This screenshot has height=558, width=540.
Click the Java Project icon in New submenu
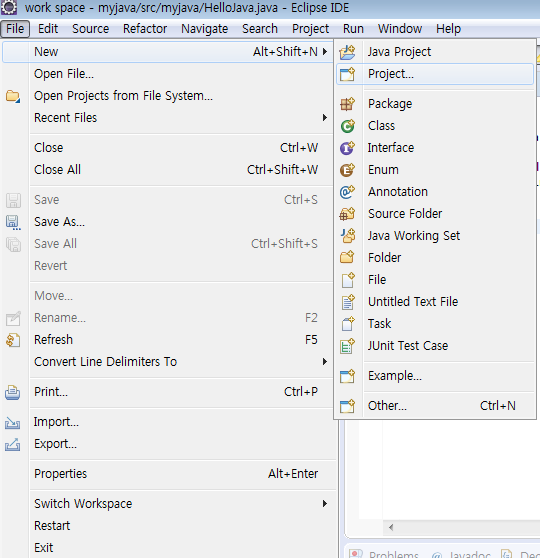(347, 52)
